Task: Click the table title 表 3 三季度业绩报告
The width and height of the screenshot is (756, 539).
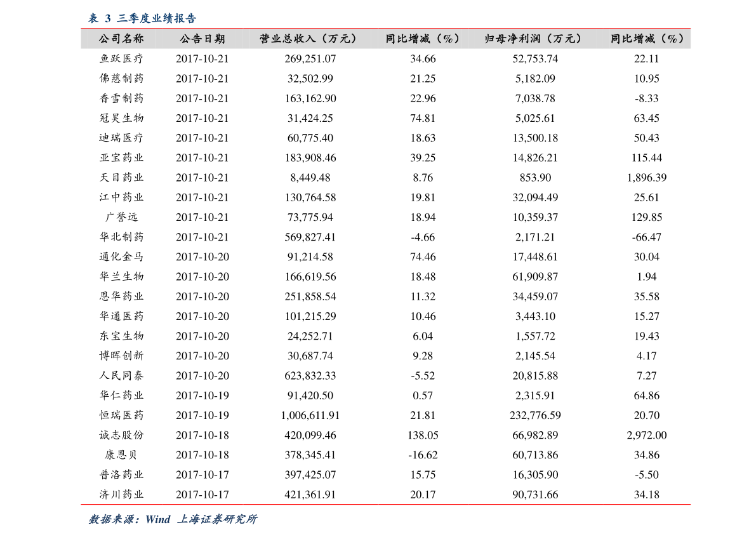Action: click(x=142, y=18)
